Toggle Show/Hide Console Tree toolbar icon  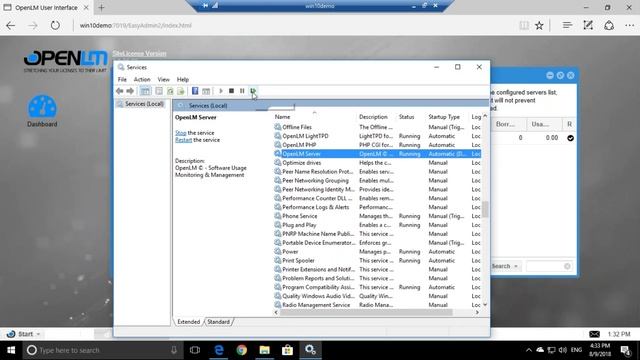145,91
